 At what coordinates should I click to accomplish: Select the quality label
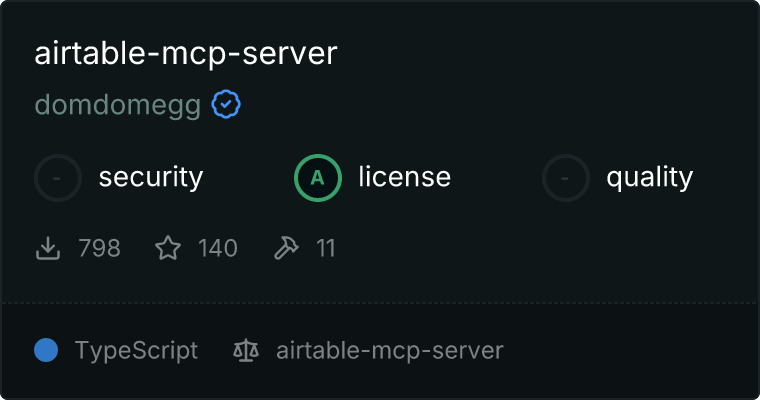point(649,177)
